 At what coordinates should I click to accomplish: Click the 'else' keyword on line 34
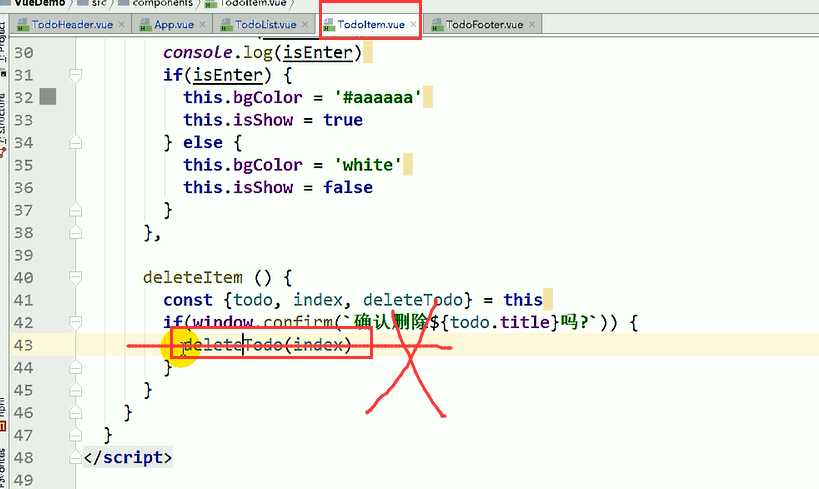click(203, 142)
